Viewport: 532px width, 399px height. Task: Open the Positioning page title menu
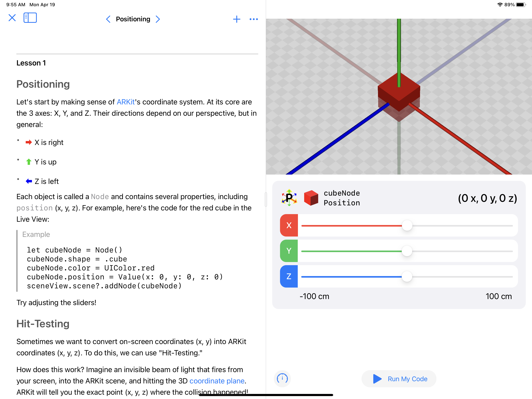point(133,19)
